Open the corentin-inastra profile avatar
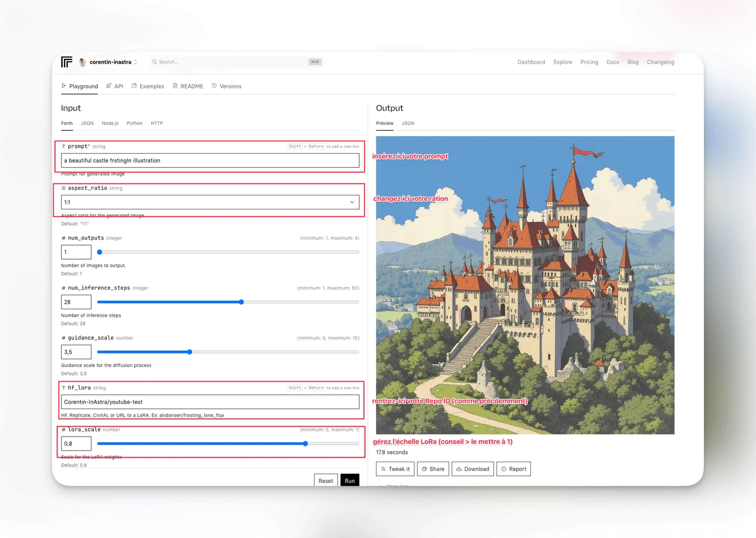Image resolution: width=756 pixels, height=538 pixels. pyautogui.click(x=83, y=62)
